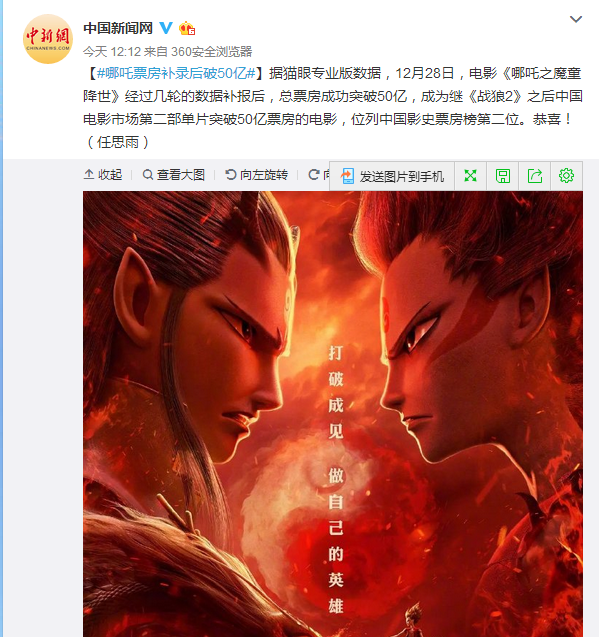Open the post options chevron dropdown
Screen dimensions: 599x637
(x=576, y=19)
